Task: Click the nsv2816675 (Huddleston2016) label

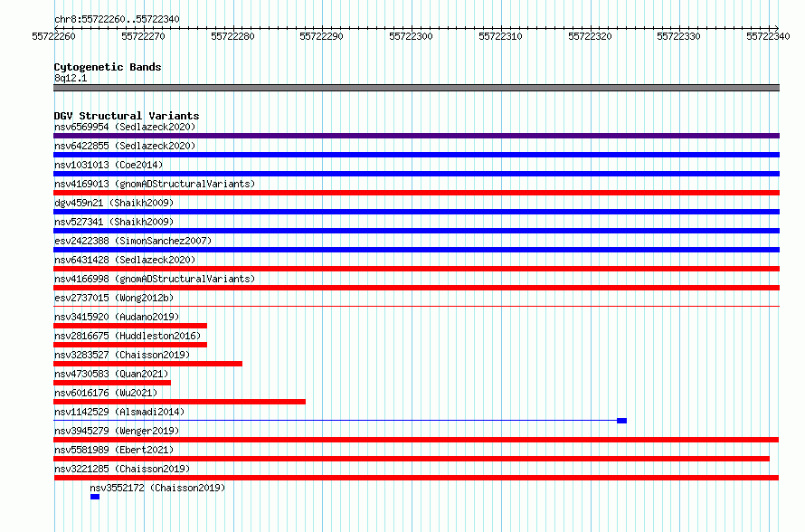Action: (128, 336)
